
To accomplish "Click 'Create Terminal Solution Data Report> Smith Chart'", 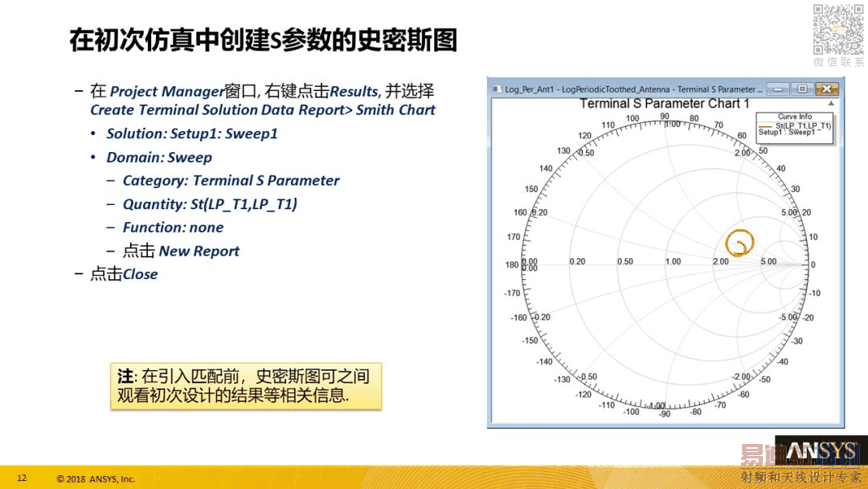I will [x=262, y=109].
